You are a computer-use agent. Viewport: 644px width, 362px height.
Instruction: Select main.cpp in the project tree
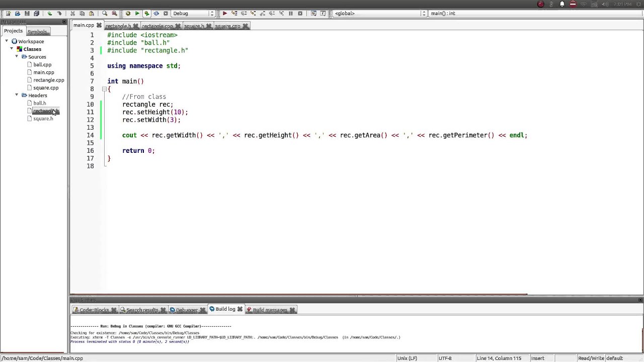pyautogui.click(x=44, y=72)
